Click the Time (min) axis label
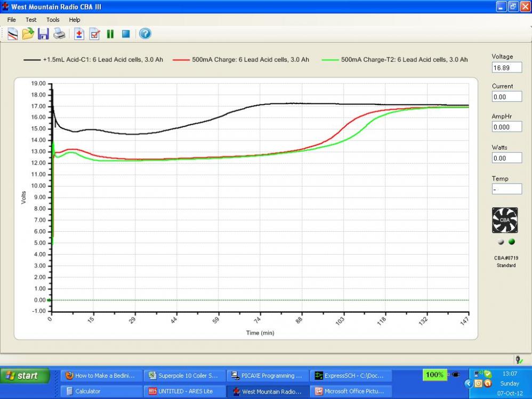 [260, 333]
